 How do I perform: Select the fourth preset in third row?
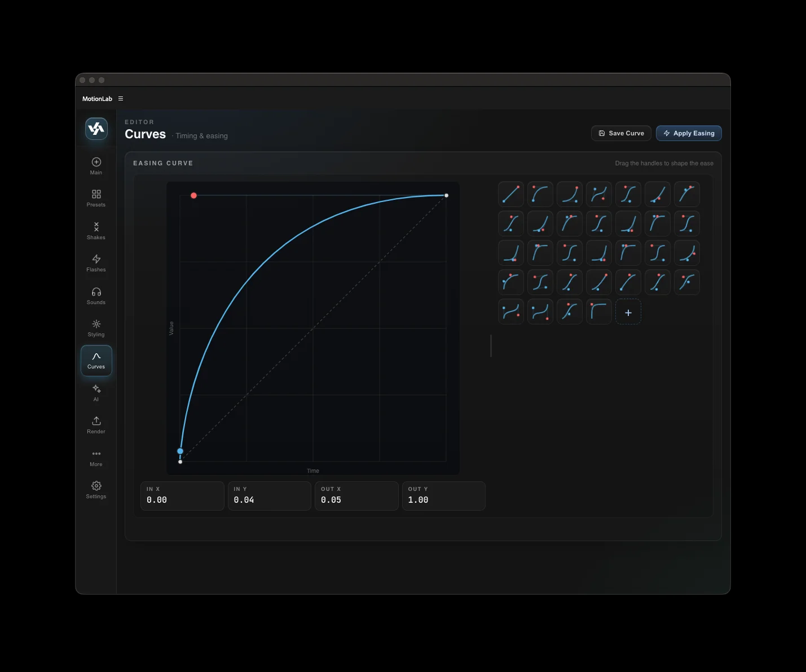[x=599, y=253]
